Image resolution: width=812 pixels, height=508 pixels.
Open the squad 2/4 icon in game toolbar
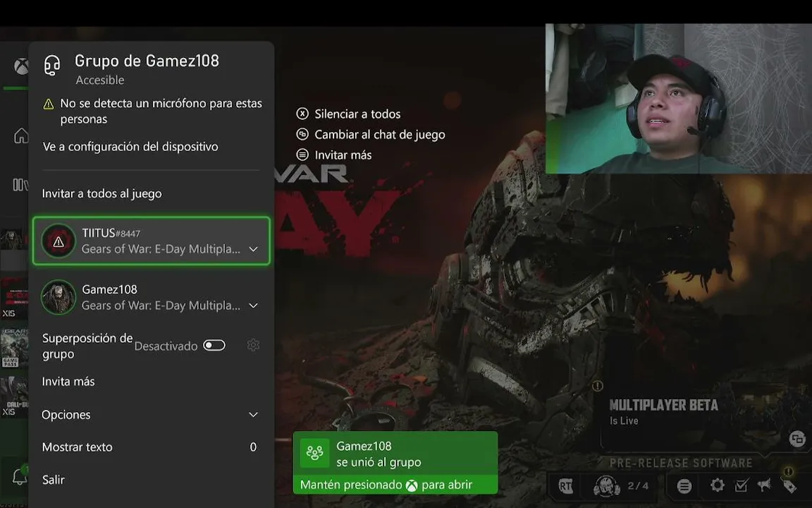pyautogui.click(x=606, y=485)
